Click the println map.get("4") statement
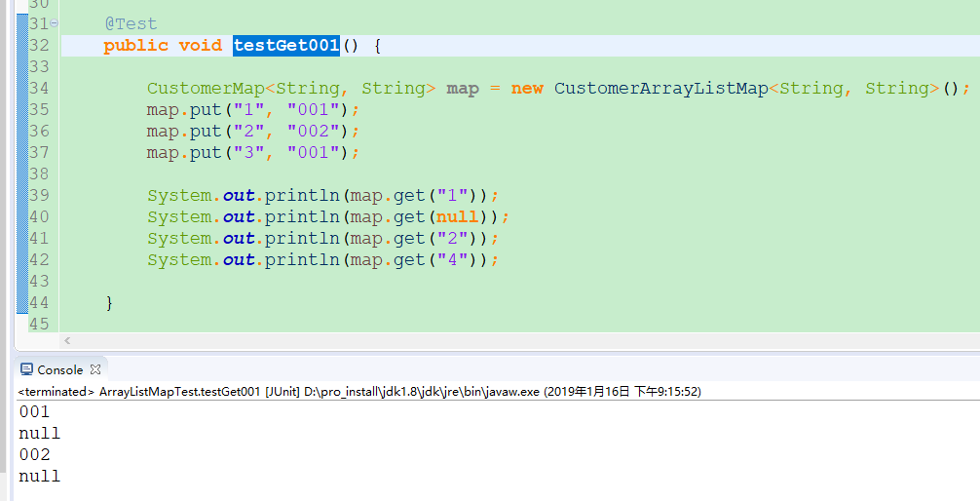 tap(323, 259)
